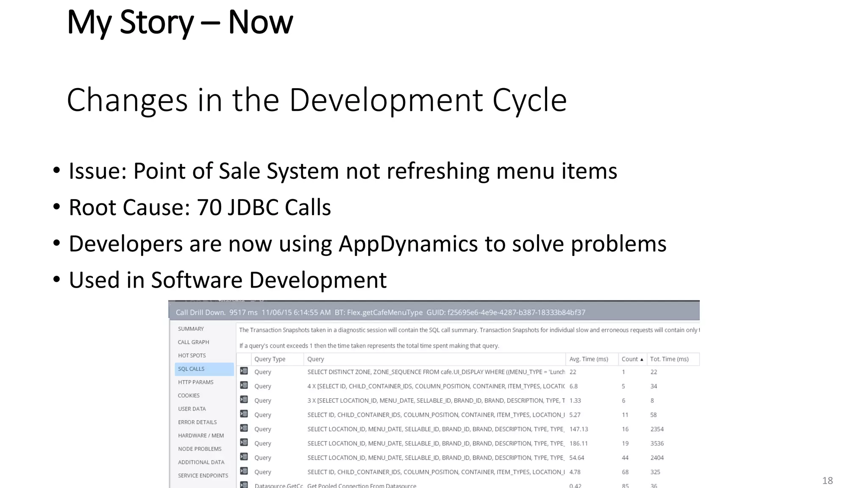
Task: Click query icon for the count 68 row
Action: pos(244,471)
